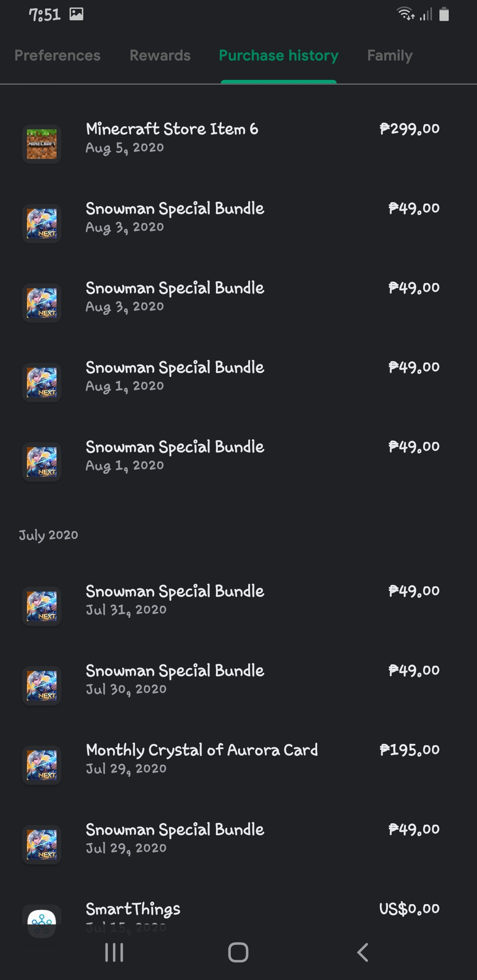Switch to the Rewards tab
477x980 pixels.
pyautogui.click(x=160, y=56)
